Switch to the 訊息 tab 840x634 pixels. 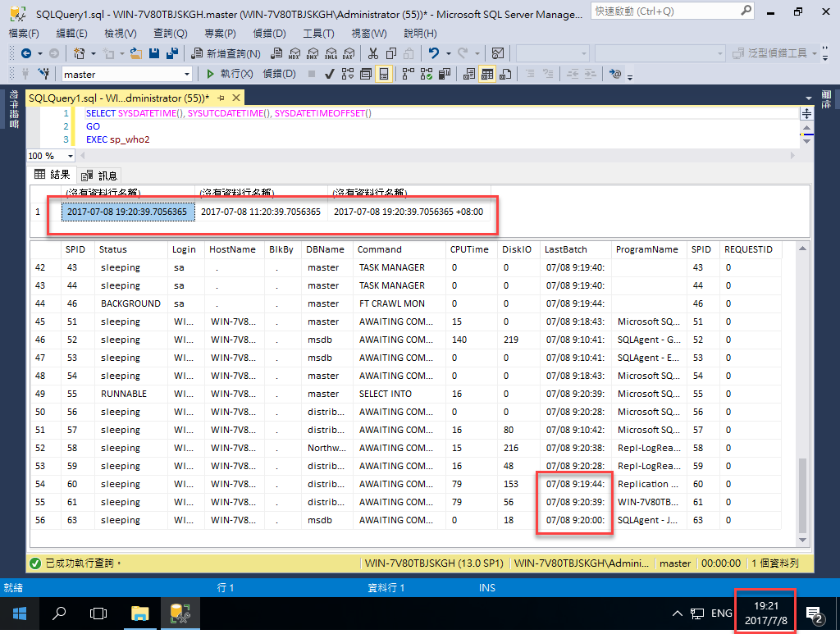pos(99,175)
